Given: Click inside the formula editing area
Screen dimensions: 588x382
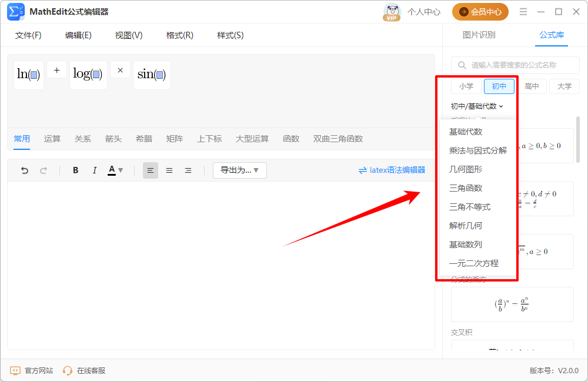Looking at the screenshot, I should click(x=221, y=266).
